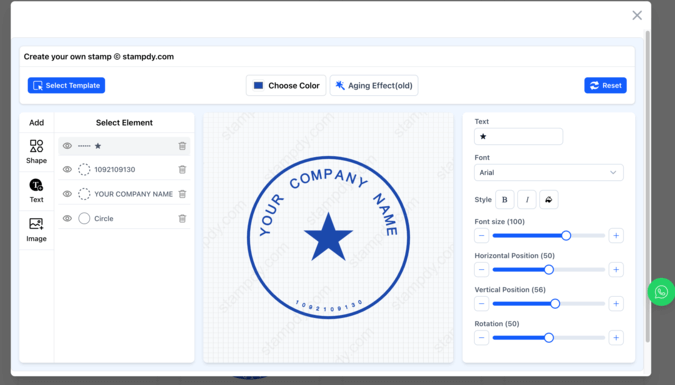Open the WhatsApp chat bubble
675x385 pixels.
tap(661, 292)
